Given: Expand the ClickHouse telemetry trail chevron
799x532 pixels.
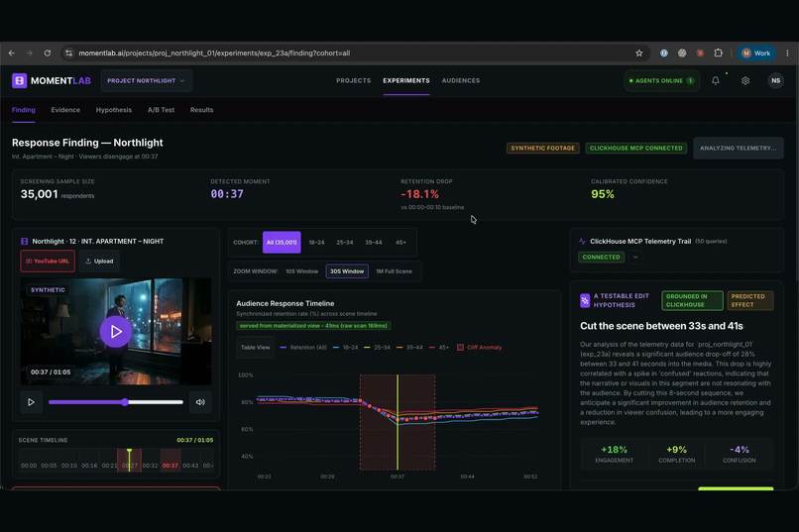Looking at the screenshot, I should click(635, 258).
